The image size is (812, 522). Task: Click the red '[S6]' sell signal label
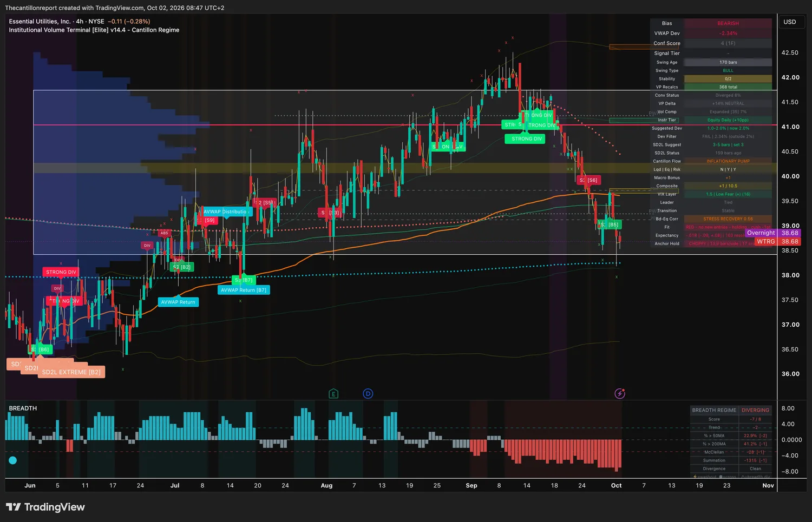point(589,180)
